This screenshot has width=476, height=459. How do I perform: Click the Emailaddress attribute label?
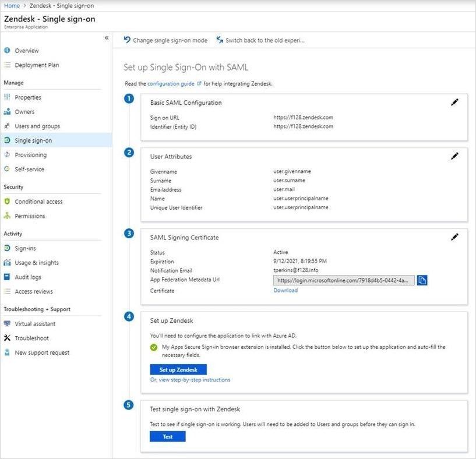point(165,189)
